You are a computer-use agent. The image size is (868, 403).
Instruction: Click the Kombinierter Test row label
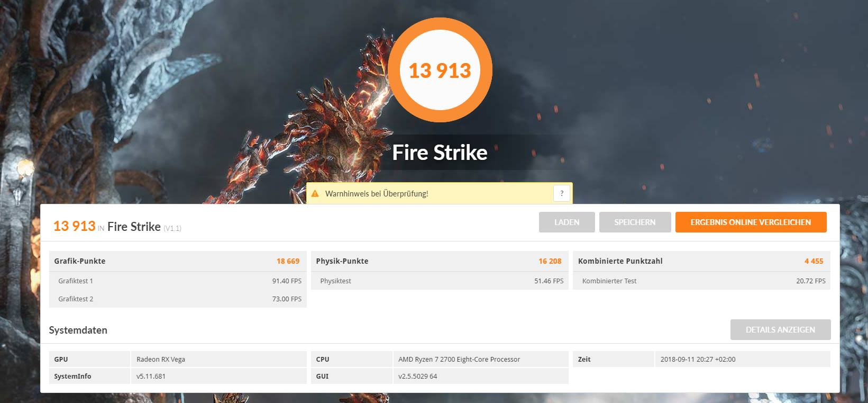point(609,281)
